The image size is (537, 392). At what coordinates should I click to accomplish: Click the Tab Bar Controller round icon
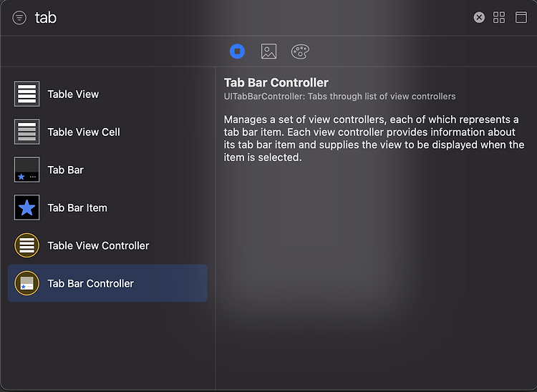coord(26,283)
